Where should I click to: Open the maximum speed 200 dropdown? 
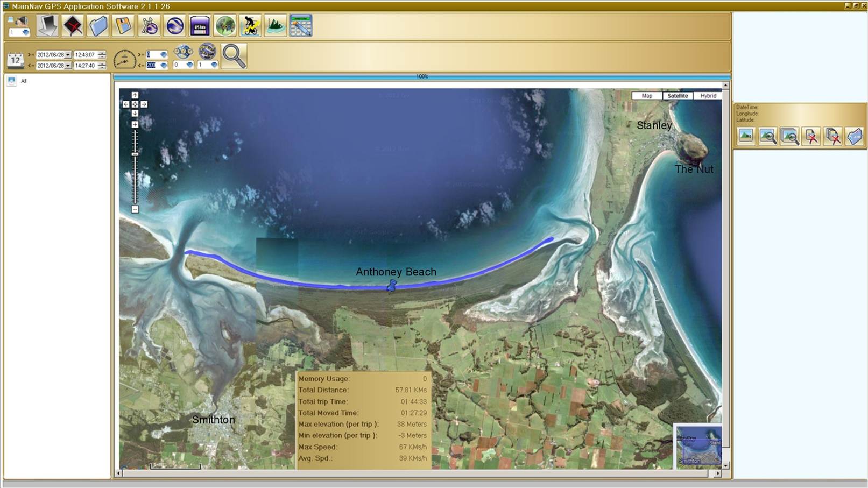164,66
